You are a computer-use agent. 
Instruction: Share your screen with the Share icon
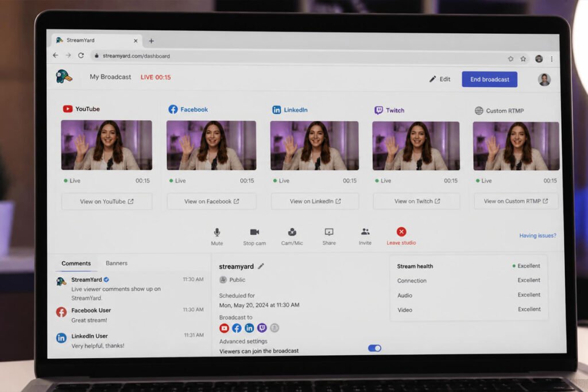coord(329,236)
